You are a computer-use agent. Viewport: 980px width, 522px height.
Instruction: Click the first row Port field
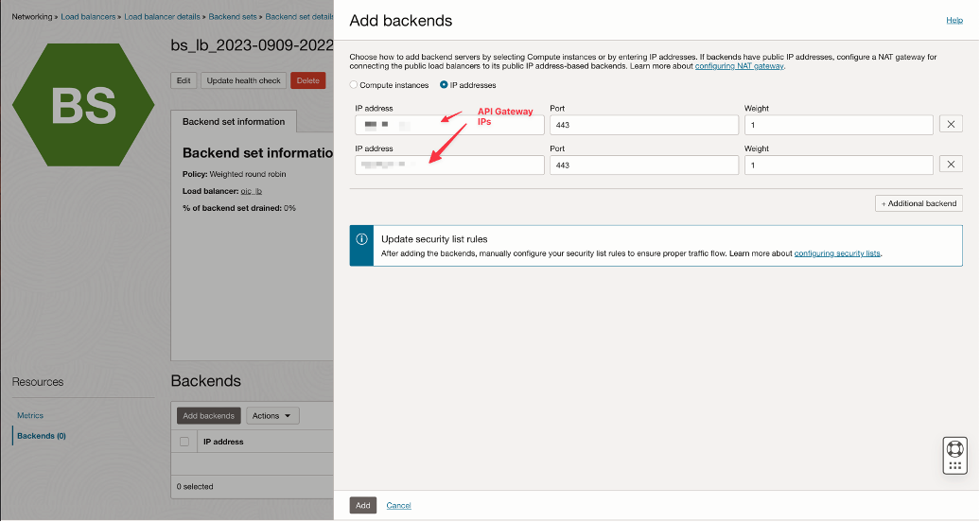point(643,125)
